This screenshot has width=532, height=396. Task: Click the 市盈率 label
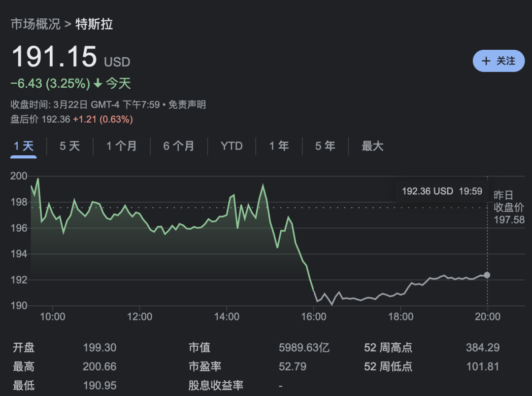[x=204, y=366]
